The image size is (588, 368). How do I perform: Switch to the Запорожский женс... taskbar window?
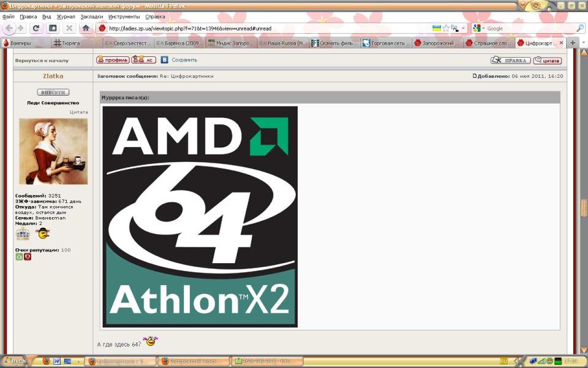[194, 361]
